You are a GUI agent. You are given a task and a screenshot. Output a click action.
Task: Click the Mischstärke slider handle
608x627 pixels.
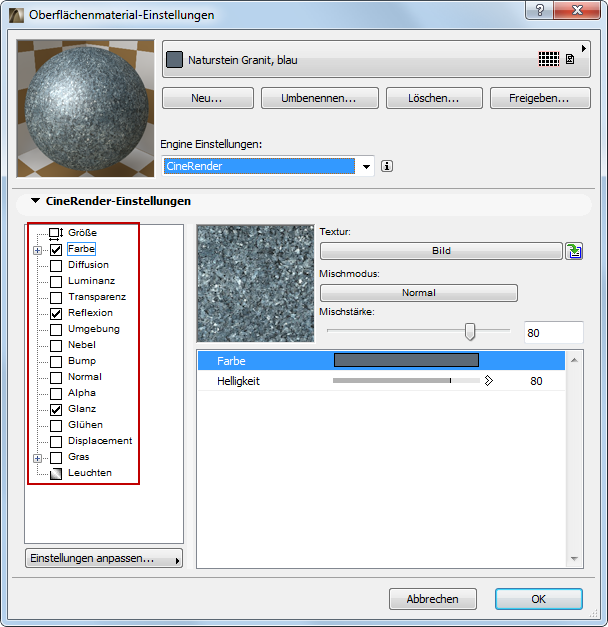coord(470,331)
